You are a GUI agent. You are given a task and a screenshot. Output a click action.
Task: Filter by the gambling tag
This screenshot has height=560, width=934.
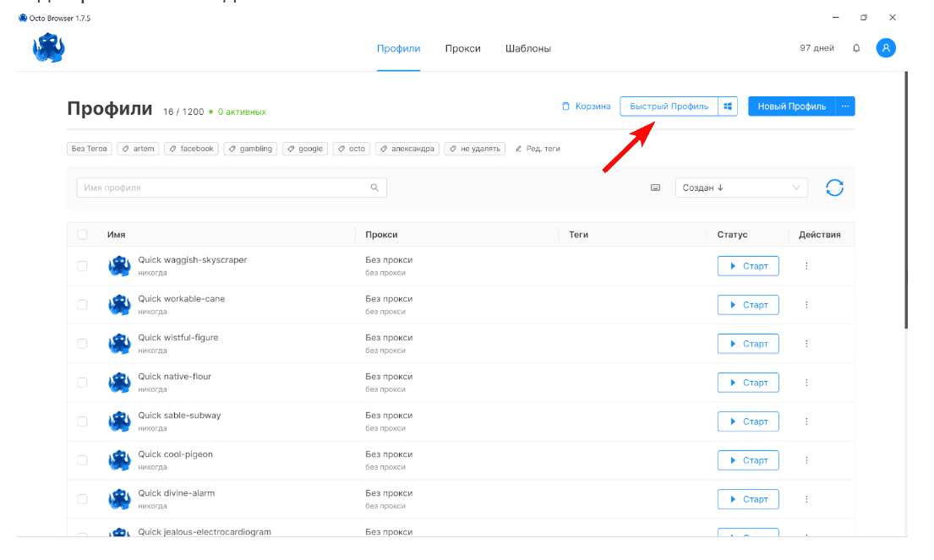point(250,149)
